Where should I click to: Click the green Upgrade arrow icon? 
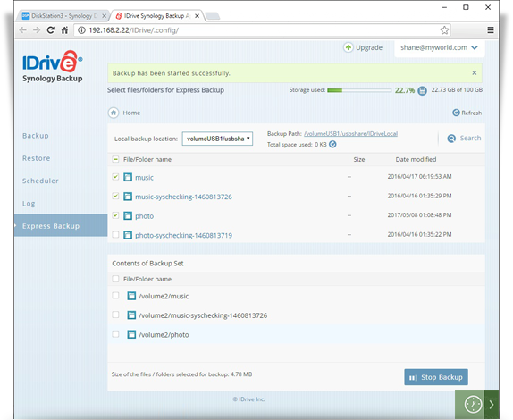pos(349,47)
